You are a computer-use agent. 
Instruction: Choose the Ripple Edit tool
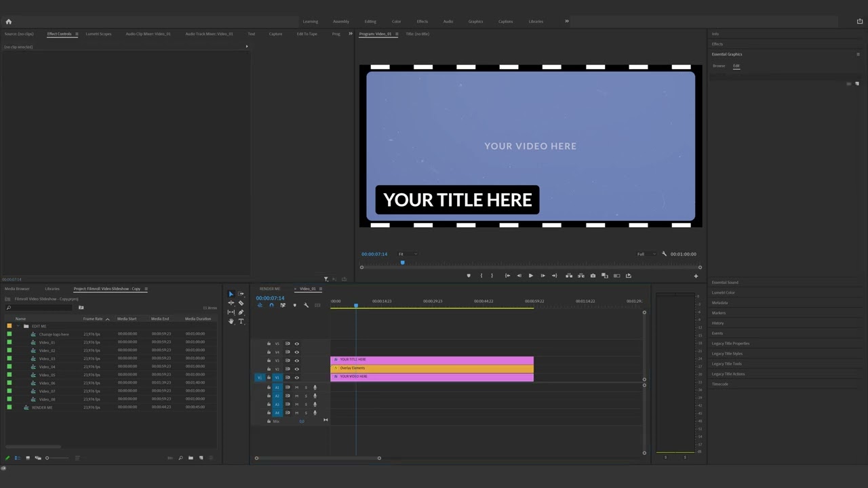[231, 303]
